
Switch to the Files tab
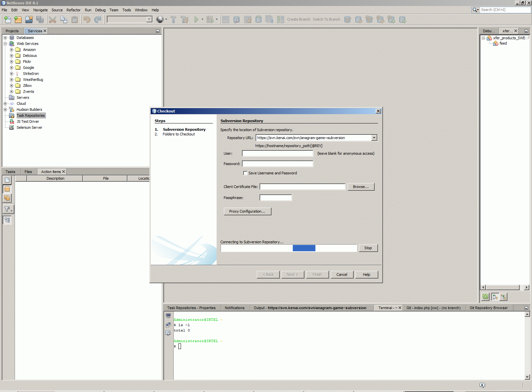tap(28, 172)
